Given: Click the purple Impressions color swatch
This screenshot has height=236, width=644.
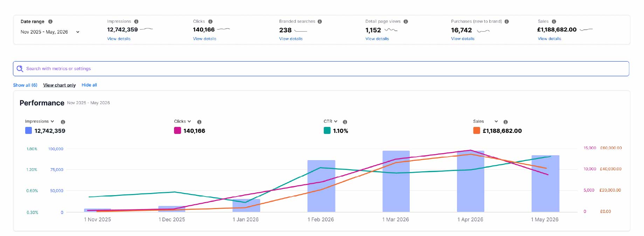Looking at the screenshot, I should pos(29,130).
